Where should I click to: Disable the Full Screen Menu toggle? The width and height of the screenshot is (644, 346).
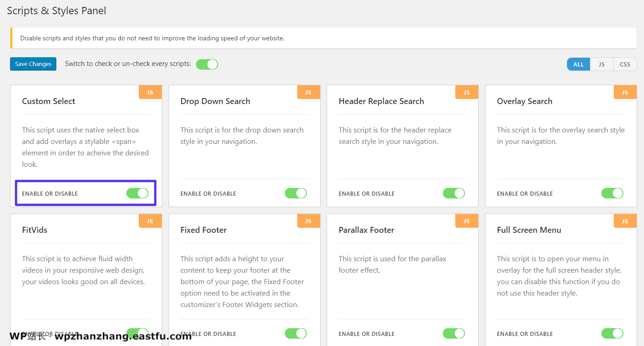(x=612, y=333)
